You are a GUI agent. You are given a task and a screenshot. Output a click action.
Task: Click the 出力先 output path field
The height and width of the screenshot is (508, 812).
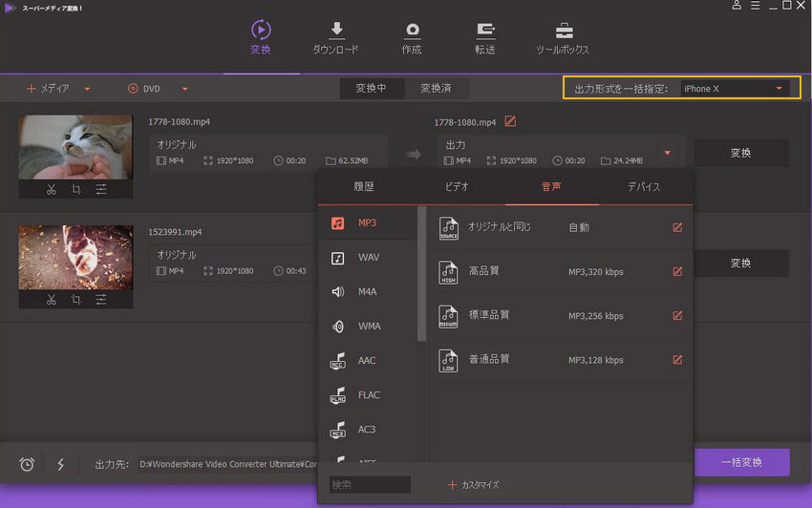tap(228, 464)
